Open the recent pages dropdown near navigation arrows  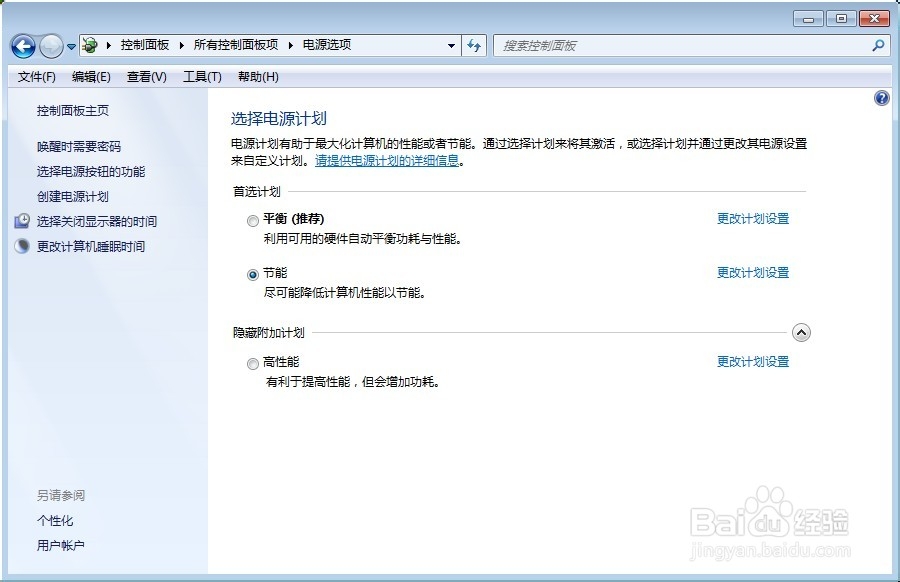click(x=71, y=46)
